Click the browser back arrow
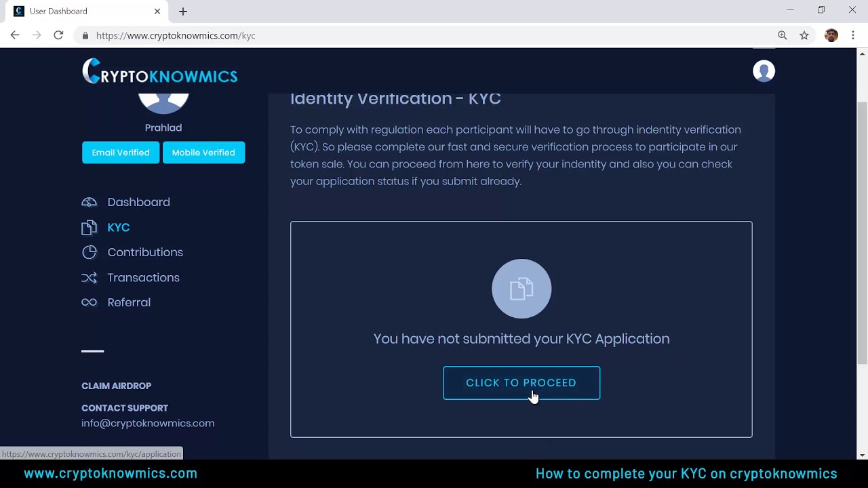 pos(15,35)
